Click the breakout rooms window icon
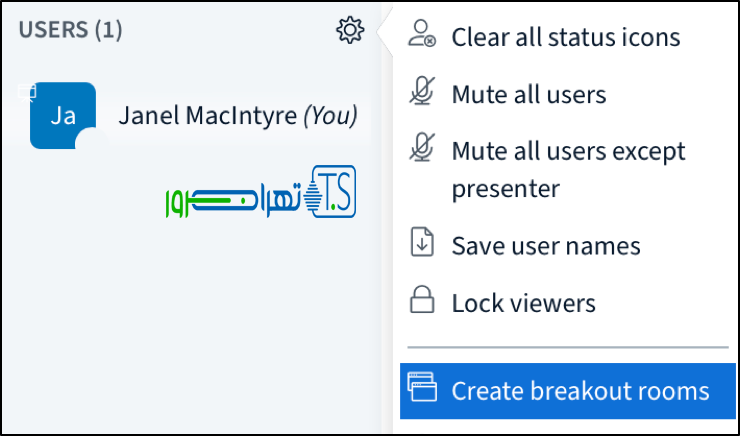The height and width of the screenshot is (436, 740). coord(422,388)
